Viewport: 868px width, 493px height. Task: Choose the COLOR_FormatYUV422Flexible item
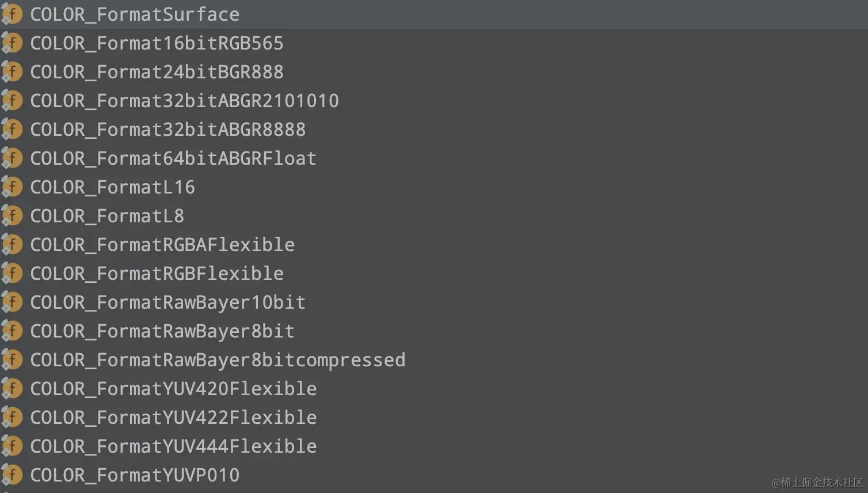(x=173, y=418)
